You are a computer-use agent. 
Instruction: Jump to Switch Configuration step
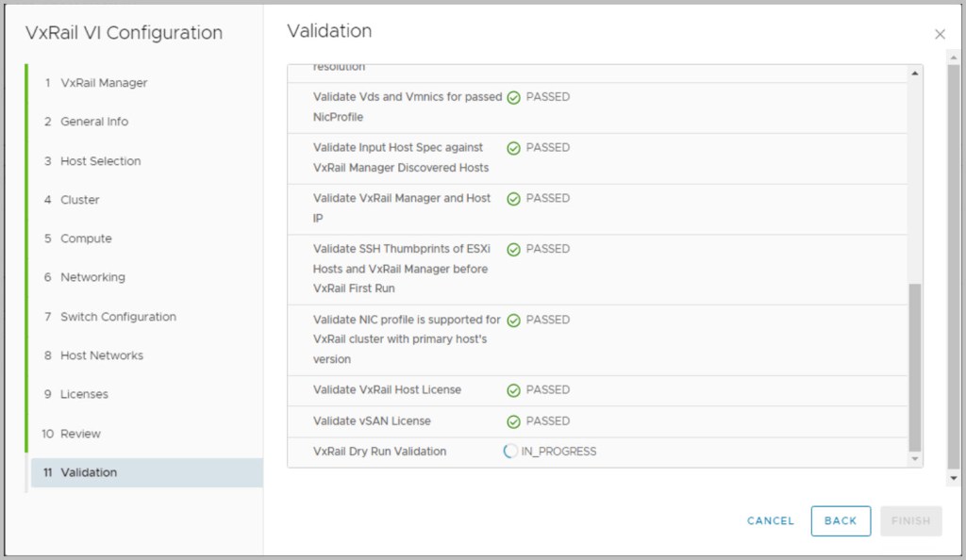click(118, 317)
